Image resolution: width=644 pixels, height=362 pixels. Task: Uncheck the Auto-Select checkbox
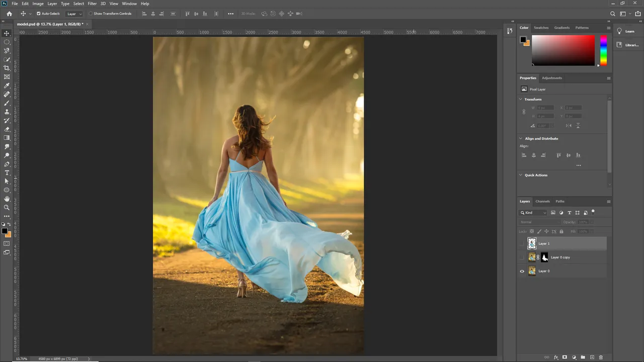click(39, 14)
